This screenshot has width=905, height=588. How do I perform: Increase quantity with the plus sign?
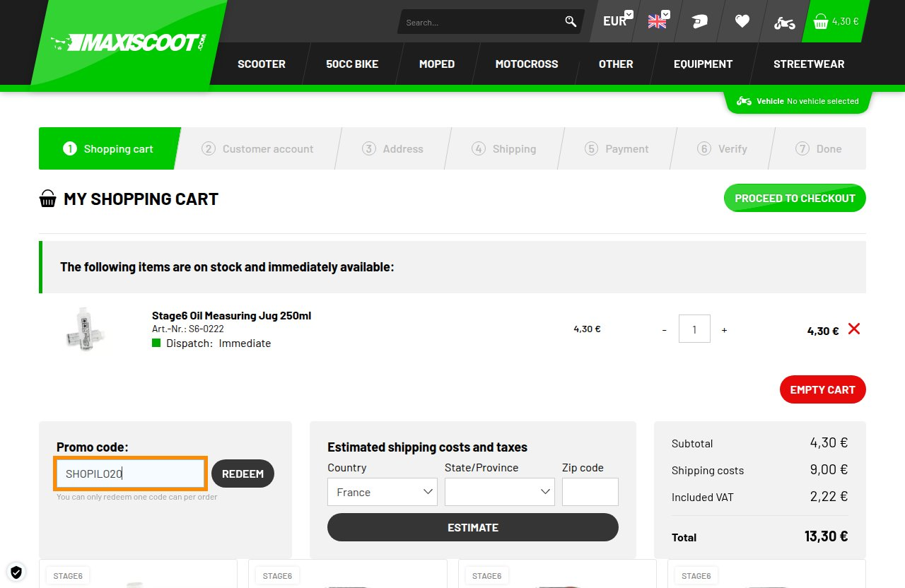724,330
